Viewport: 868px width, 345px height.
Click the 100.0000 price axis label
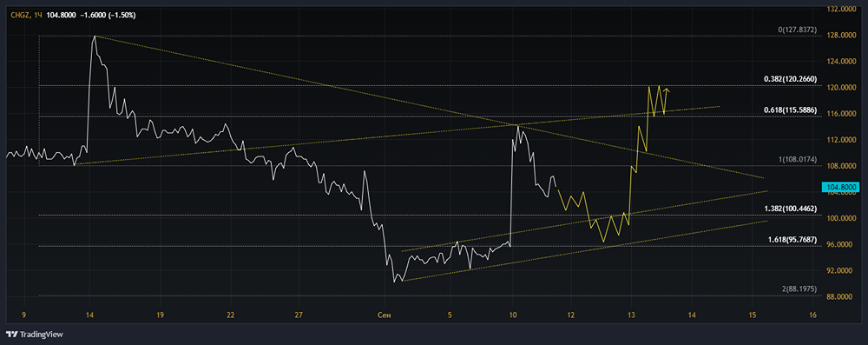(841, 218)
